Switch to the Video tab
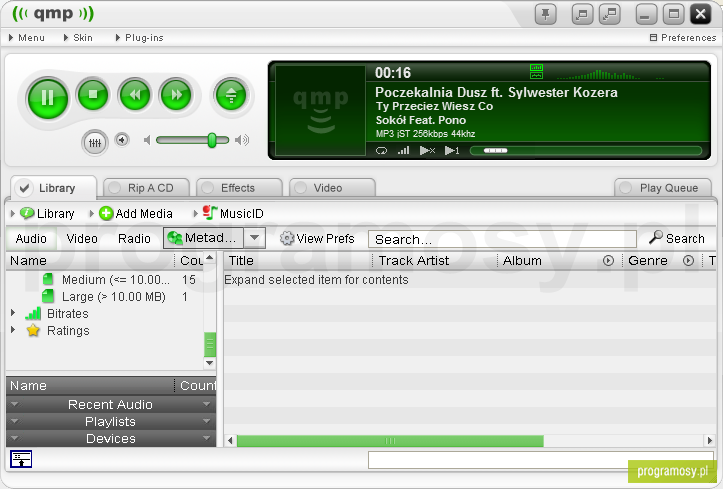Screen dimensions: 723x489 point(332,188)
